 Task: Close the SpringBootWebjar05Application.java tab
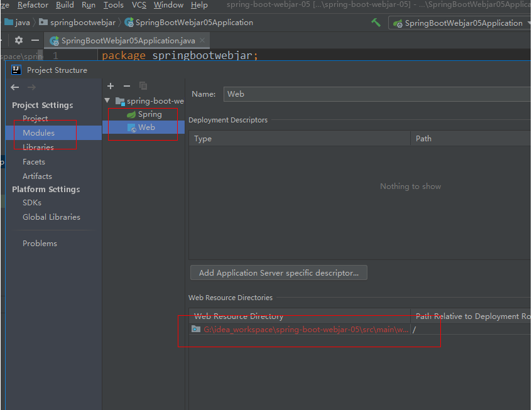tap(202, 40)
